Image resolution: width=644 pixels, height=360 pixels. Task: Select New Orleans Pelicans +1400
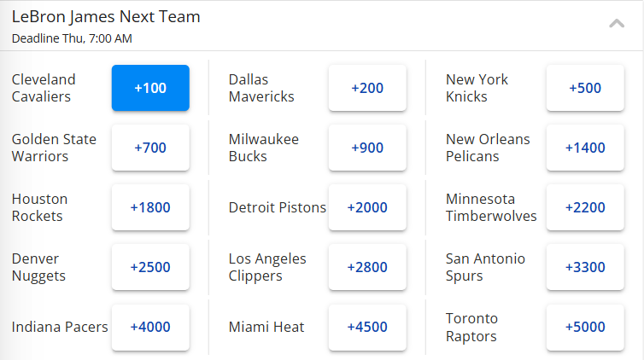(585, 148)
